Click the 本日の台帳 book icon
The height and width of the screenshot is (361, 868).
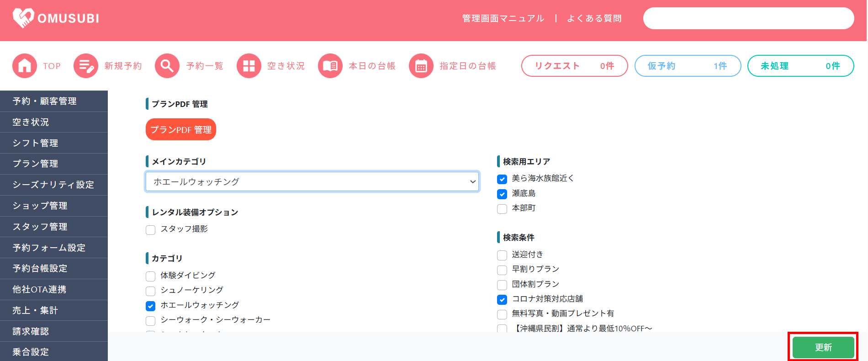coord(330,66)
